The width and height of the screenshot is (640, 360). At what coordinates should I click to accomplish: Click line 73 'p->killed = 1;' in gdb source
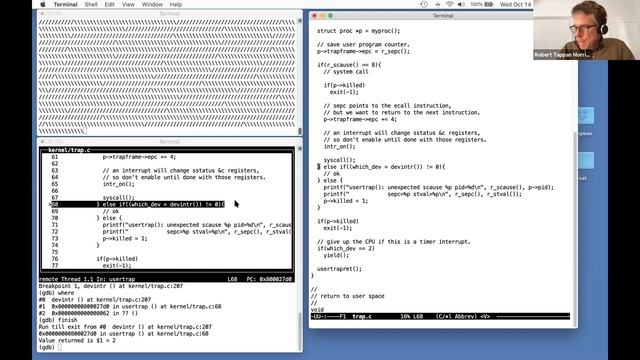point(125,238)
